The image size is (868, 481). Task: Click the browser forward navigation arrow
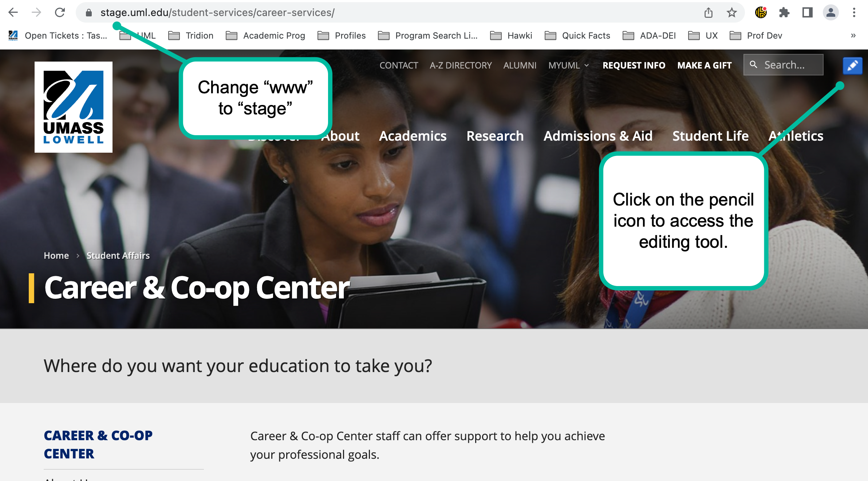pos(36,12)
